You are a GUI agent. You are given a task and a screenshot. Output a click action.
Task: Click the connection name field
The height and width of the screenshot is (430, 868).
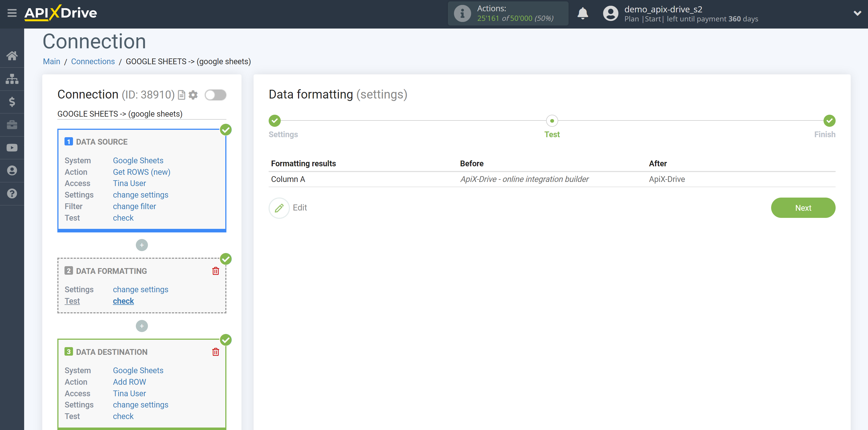(x=142, y=114)
